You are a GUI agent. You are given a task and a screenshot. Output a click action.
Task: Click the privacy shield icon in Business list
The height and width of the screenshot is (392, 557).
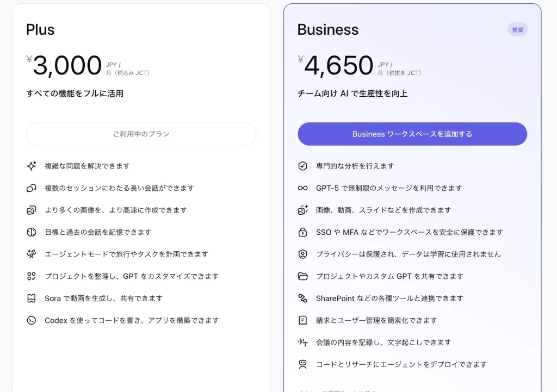click(303, 254)
